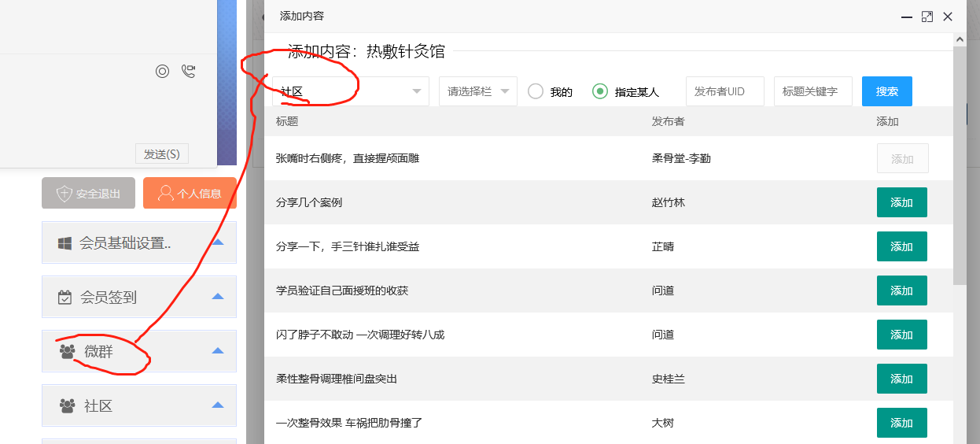
Task: Add the 分享几个案例 post
Action: (901, 202)
